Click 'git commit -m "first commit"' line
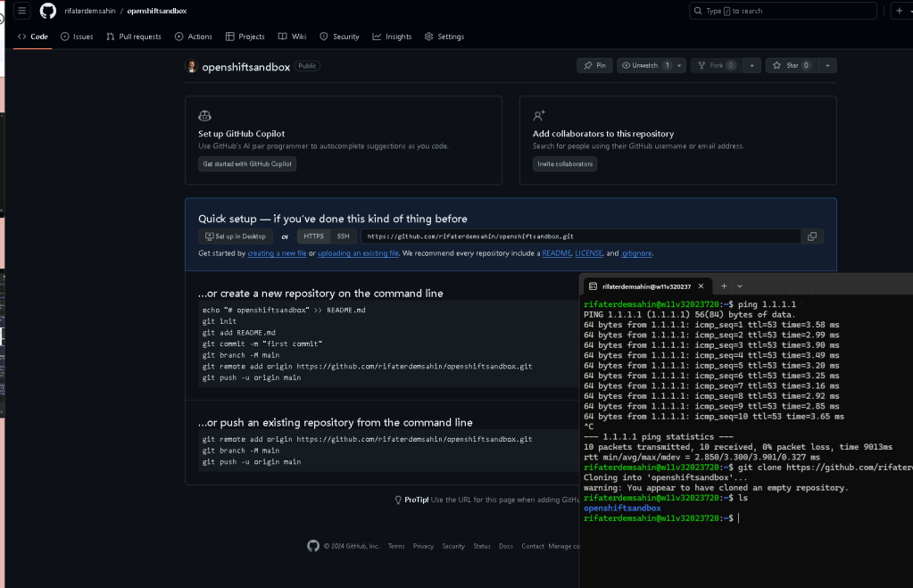This screenshot has width=913, height=588. click(262, 344)
